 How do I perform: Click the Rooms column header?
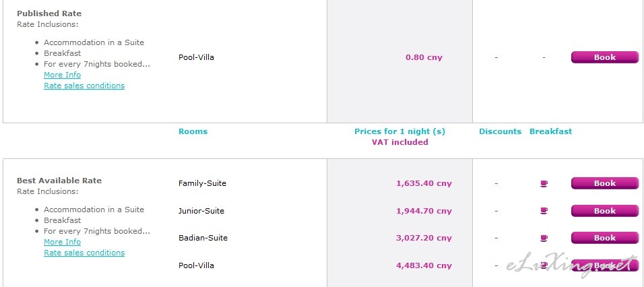[193, 131]
